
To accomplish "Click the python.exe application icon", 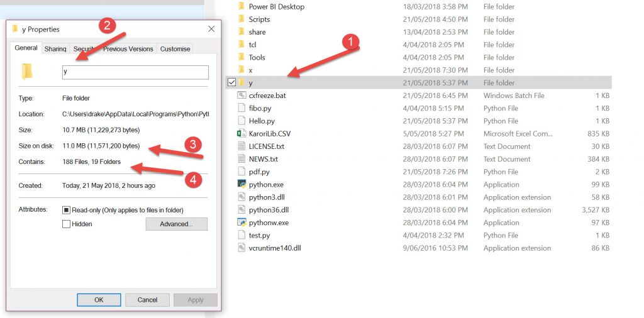I will (x=241, y=185).
